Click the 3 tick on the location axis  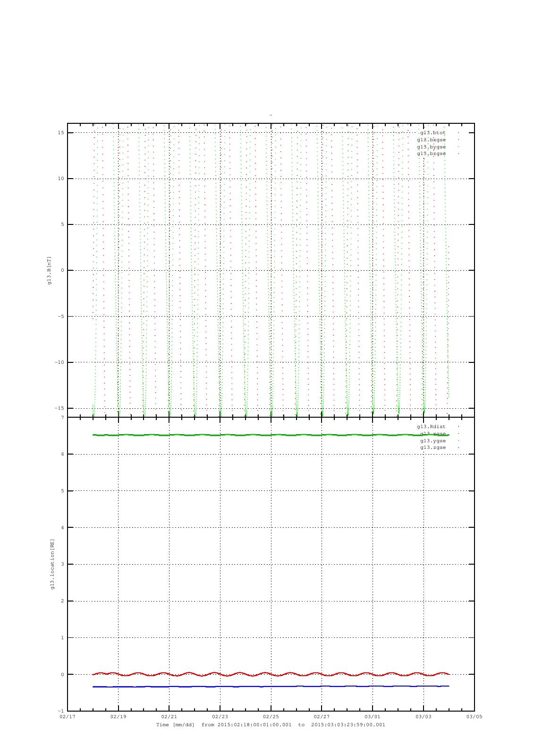62,564
